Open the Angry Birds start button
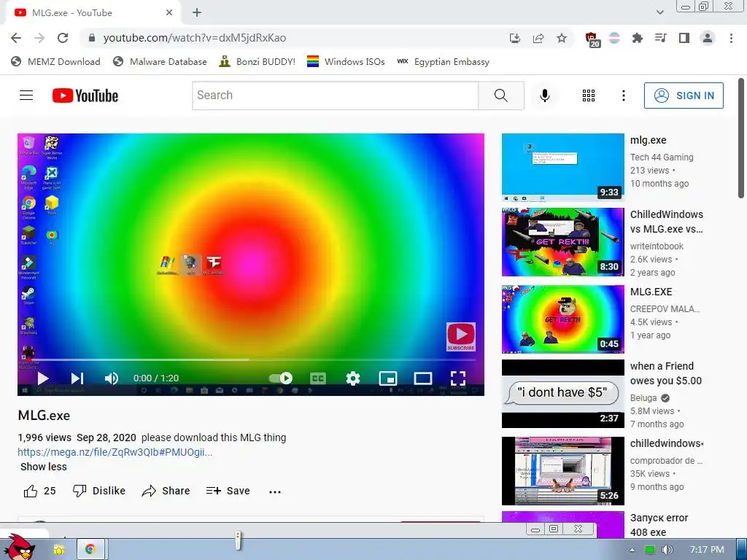The width and height of the screenshot is (747, 560). coord(18,548)
